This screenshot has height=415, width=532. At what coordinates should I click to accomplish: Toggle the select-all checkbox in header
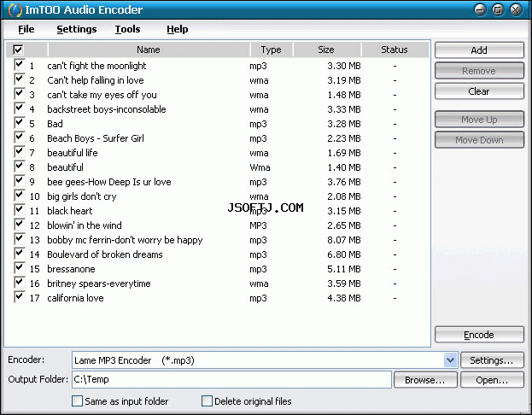(18, 50)
